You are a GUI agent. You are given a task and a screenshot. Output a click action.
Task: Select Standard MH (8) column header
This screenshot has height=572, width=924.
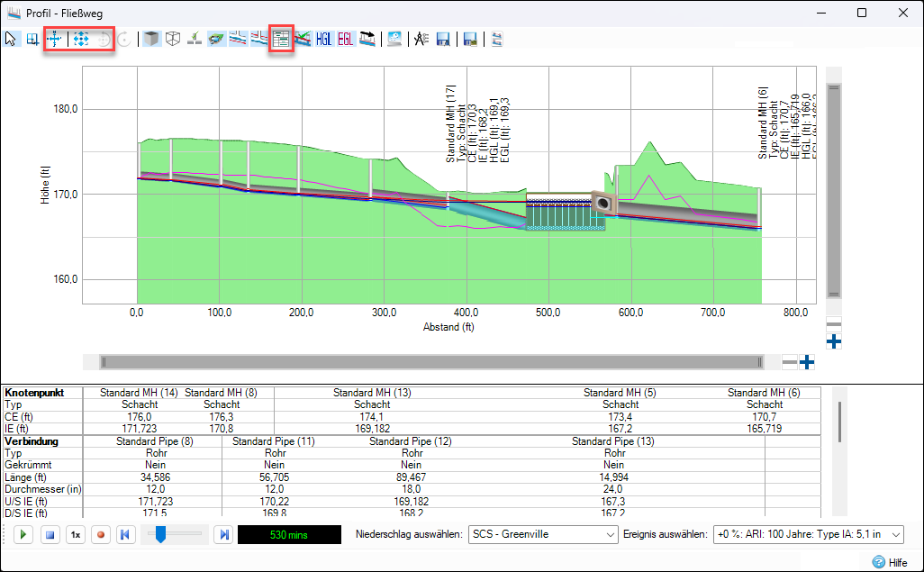coord(221,393)
